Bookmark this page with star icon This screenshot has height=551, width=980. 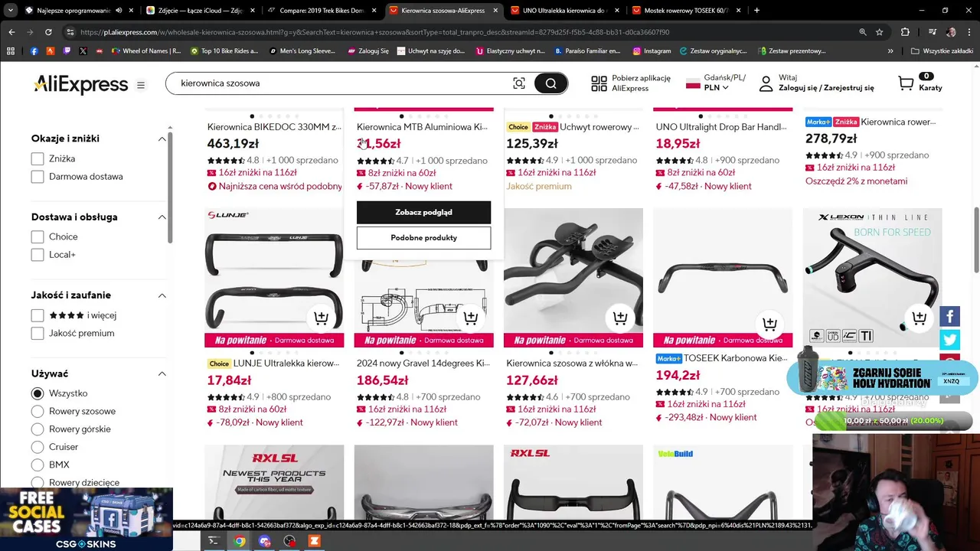[879, 32]
